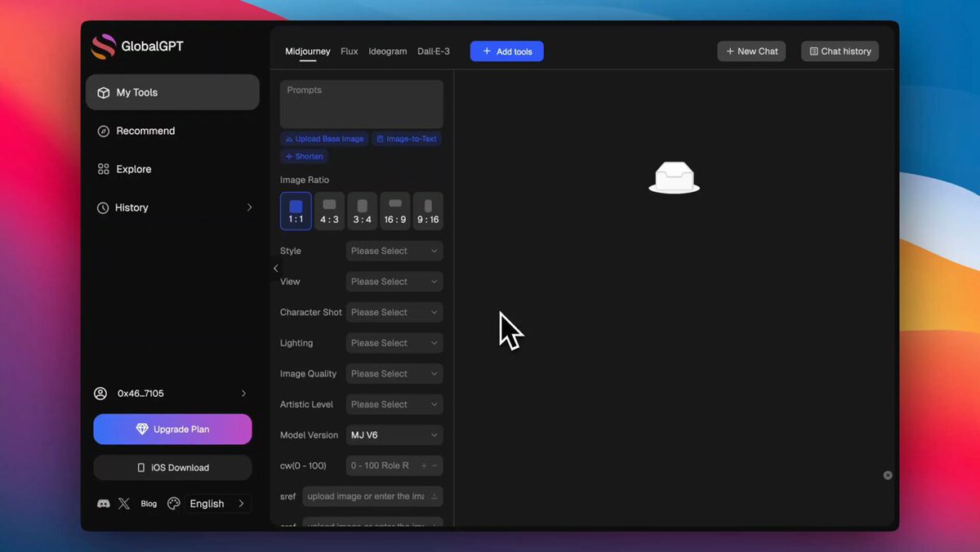The width and height of the screenshot is (980, 552).
Task: Open My Tools in the sidebar
Action: [172, 92]
